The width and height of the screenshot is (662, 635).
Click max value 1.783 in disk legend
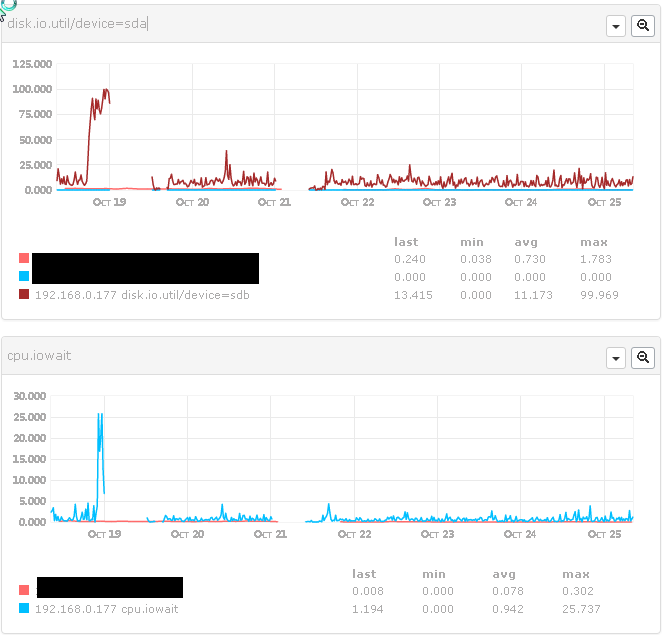coord(596,259)
